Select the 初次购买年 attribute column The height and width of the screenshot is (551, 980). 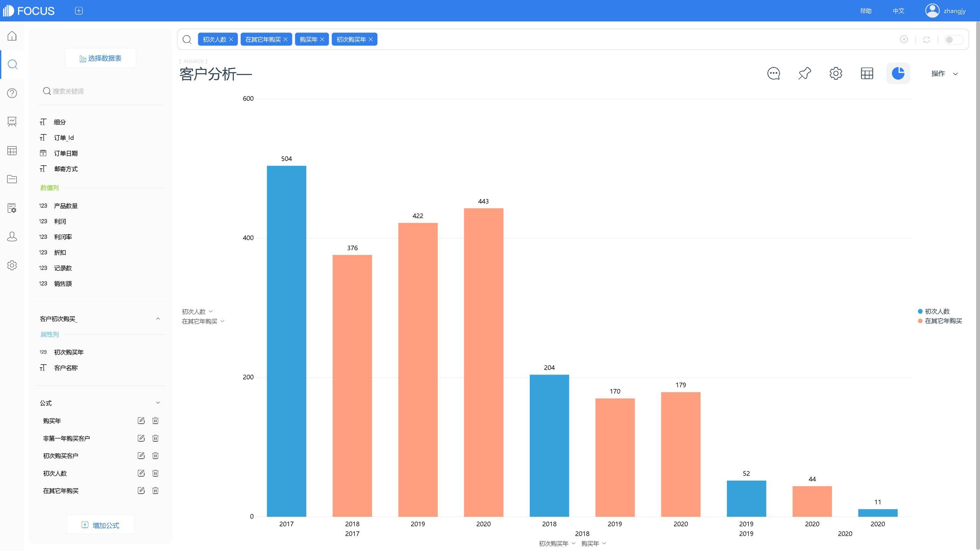point(69,352)
